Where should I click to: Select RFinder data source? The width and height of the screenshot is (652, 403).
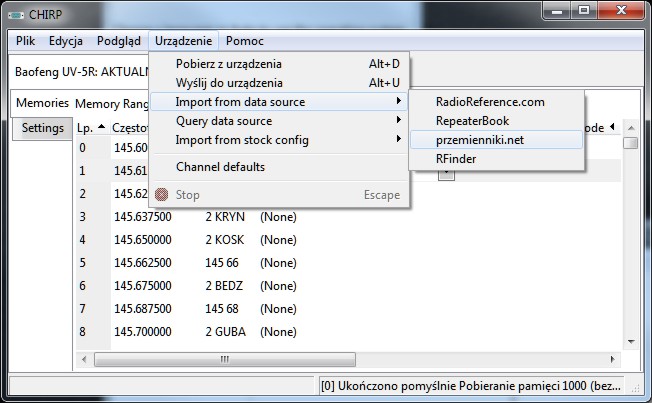tap(496, 159)
